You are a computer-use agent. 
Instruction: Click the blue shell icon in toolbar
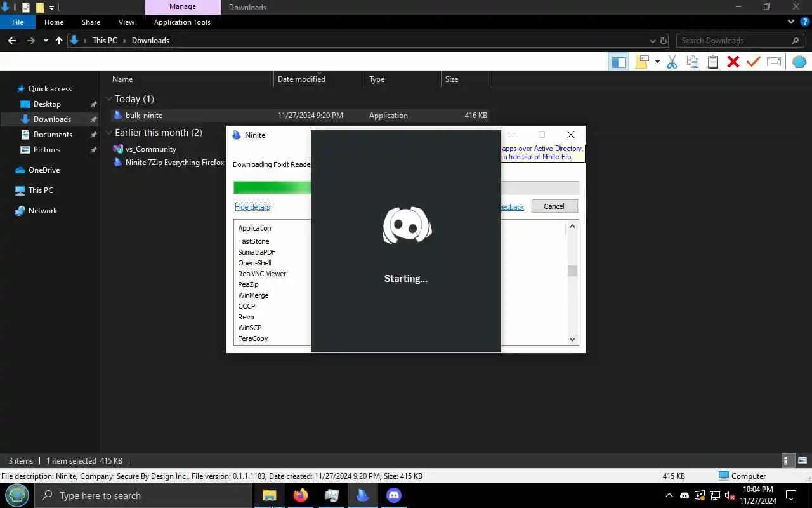tap(799, 62)
